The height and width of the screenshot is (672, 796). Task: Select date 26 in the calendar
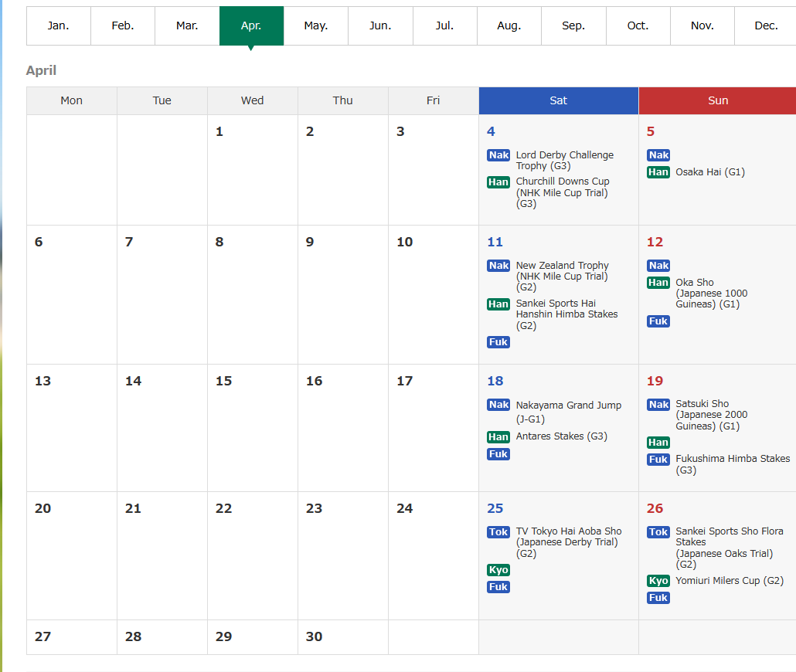(655, 508)
